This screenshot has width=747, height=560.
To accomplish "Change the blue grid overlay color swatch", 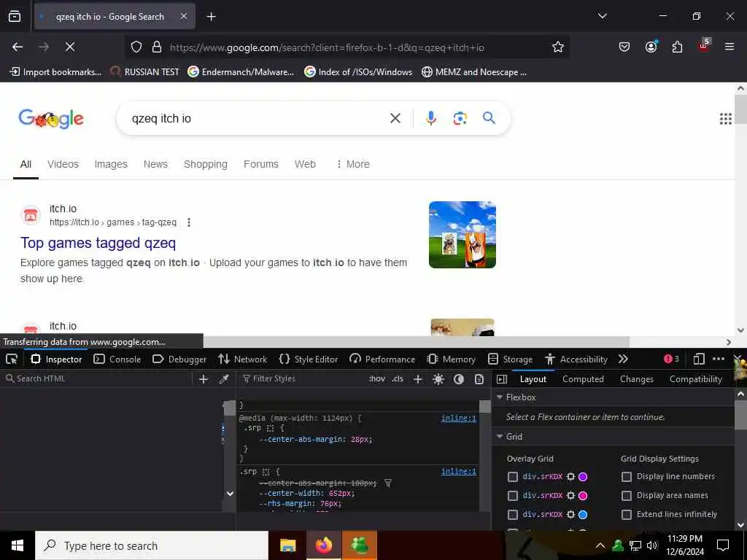I will (583, 515).
